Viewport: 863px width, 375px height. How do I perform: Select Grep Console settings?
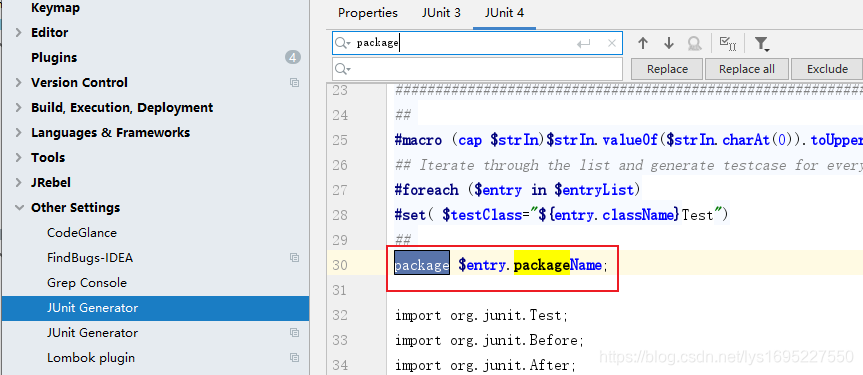coord(87,283)
